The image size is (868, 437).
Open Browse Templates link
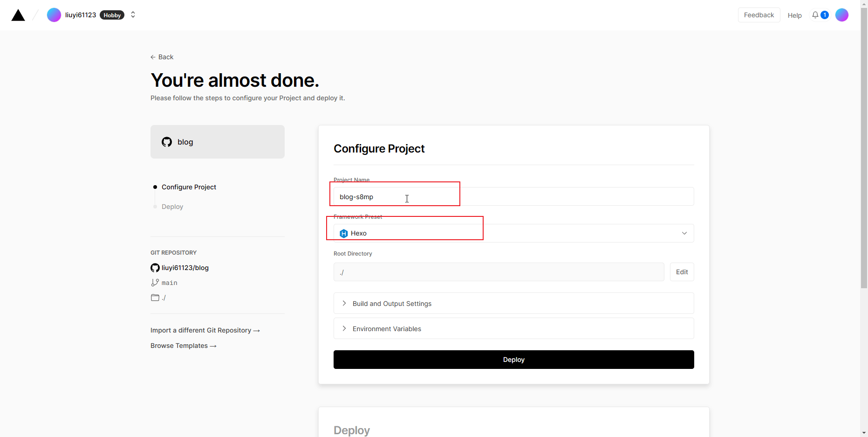[183, 346]
